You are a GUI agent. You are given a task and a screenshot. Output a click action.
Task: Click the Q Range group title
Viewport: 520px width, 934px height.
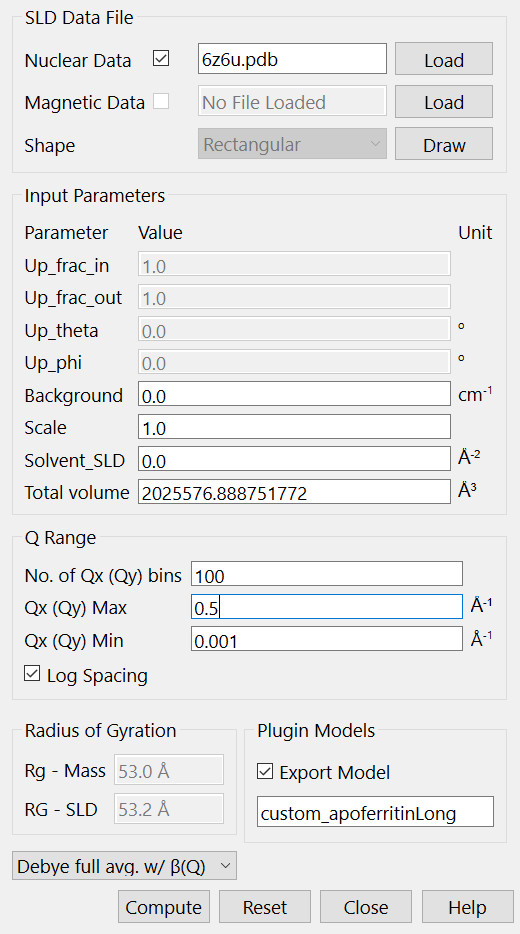tap(60, 537)
